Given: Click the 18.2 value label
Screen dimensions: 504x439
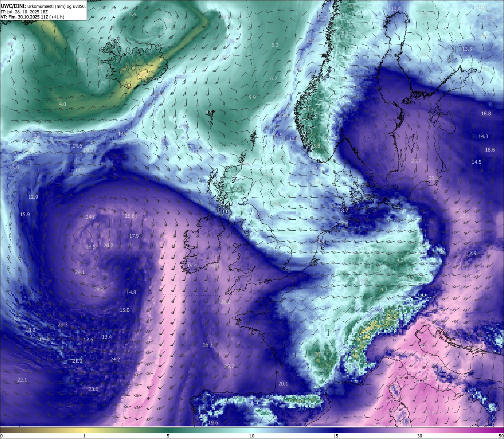Looking at the screenshot, I should [30, 330].
